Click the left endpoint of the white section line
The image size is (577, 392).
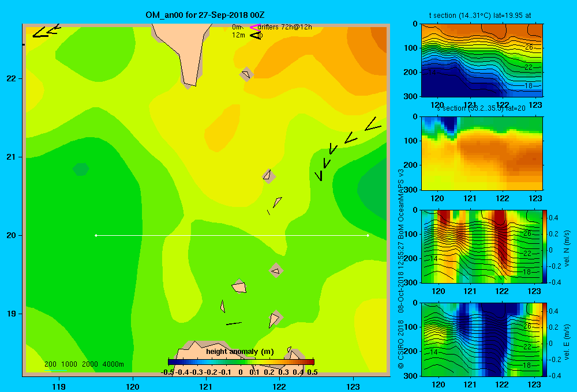pyautogui.click(x=96, y=235)
